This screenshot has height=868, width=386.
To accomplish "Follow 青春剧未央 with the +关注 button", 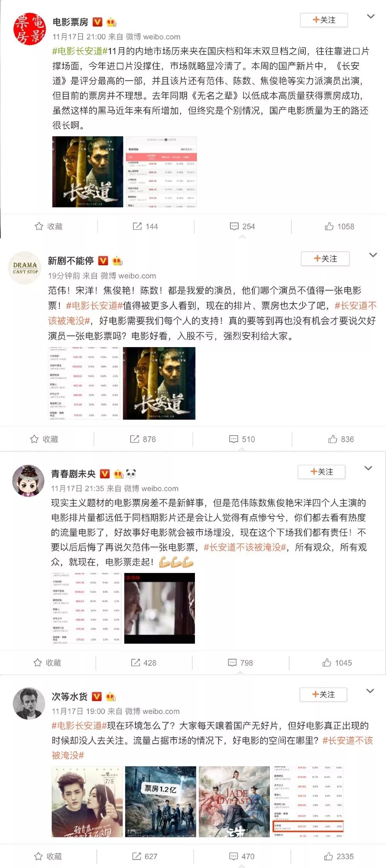I will (322, 471).
